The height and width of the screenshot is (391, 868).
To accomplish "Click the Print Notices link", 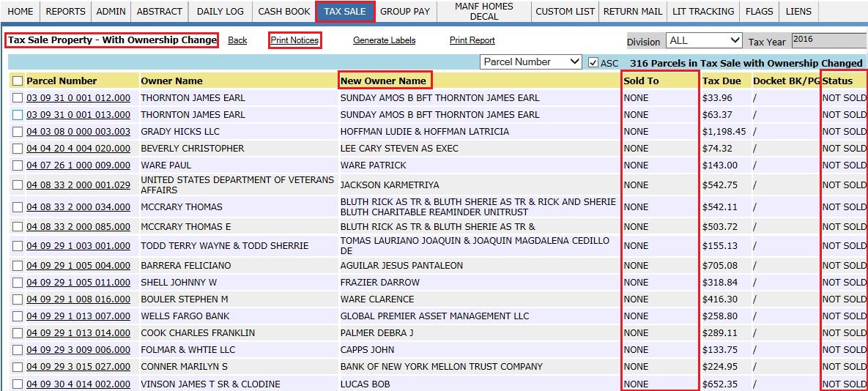I will (294, 40).
